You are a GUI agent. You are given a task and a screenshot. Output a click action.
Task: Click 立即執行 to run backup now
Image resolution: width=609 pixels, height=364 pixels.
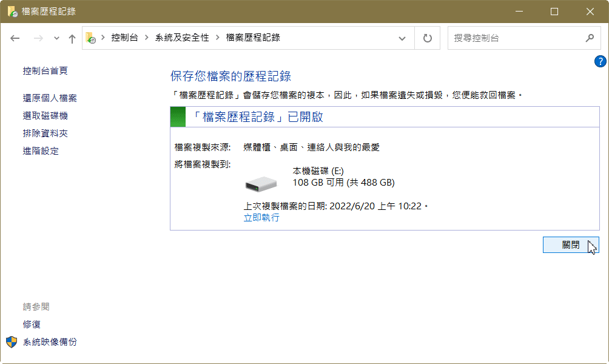coord(261,218)
